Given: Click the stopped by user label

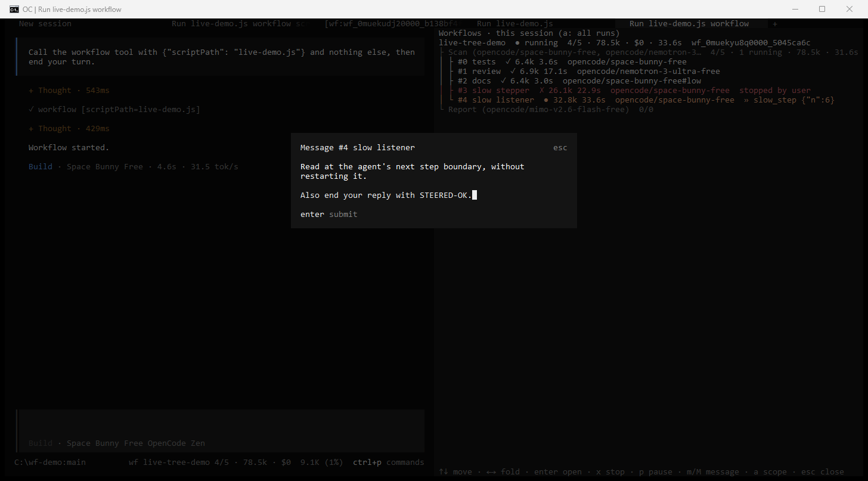Looking at the screenshot, I should click(775, 91).
